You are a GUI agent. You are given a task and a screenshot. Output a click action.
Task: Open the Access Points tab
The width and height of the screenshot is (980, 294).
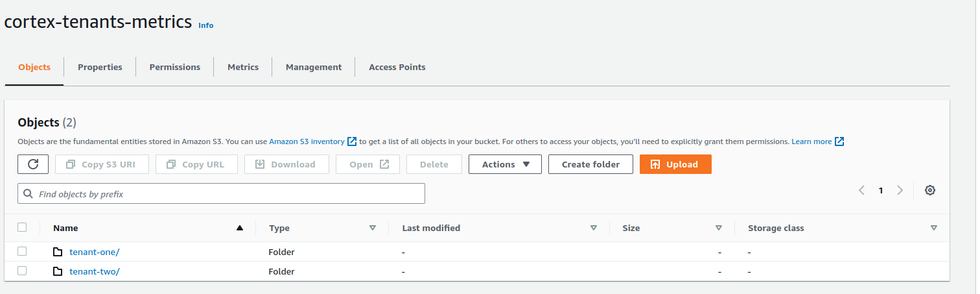(397, 67)
